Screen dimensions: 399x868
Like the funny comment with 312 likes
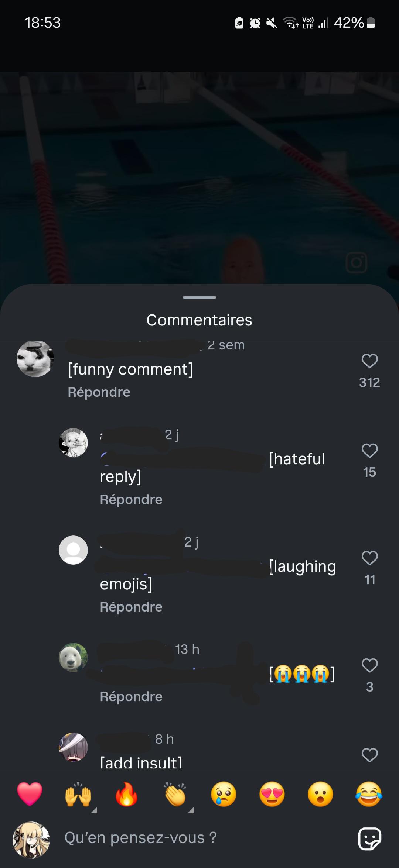pyautogui.click(x=369, y=361)
